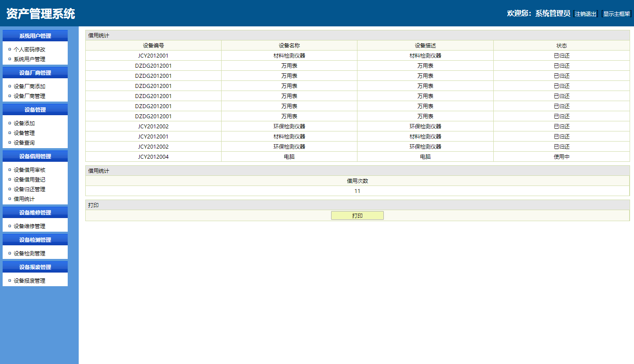The height and width of the screenshot is (364, 634).
Task: Select the JCY2012004 device number cell
Action: 153,157
